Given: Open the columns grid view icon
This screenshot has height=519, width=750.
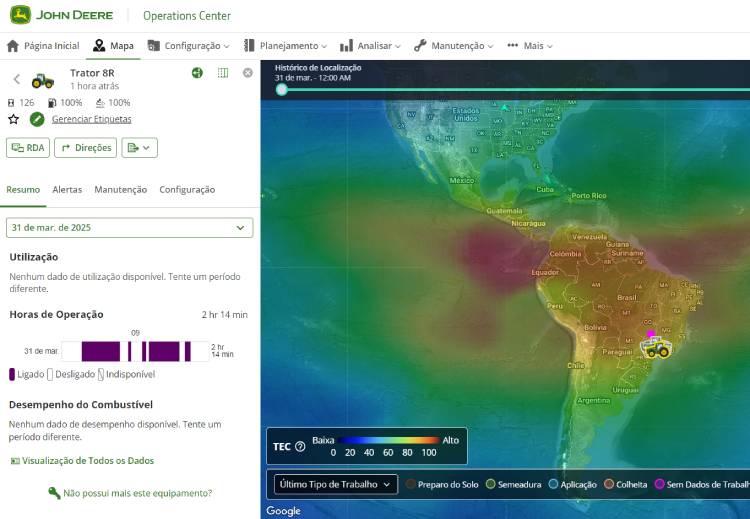Looking at the screenshot, I should (223, 73).
